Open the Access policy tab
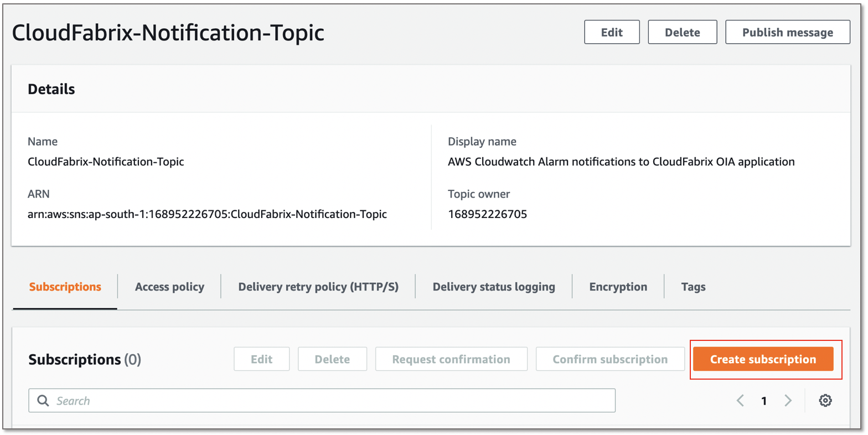Image resolution: width=868 pixels, height=435 pixels. pyautogui.click(x=169, y=287)
